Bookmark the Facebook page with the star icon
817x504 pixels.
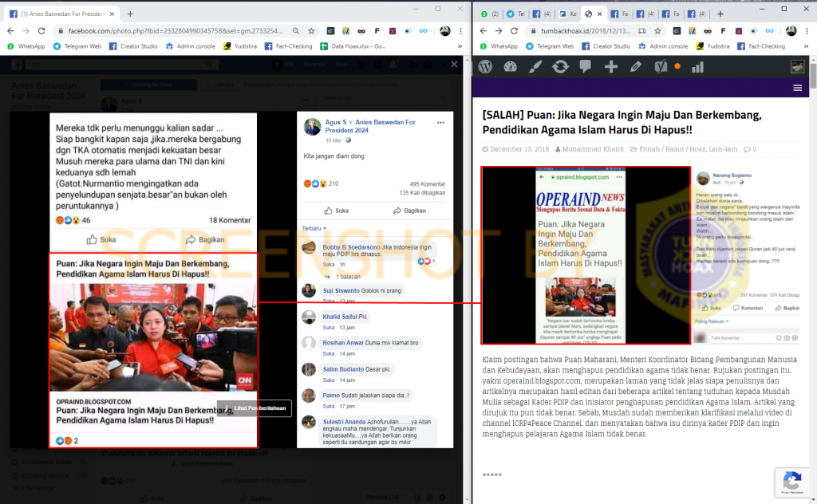point(312,31)
